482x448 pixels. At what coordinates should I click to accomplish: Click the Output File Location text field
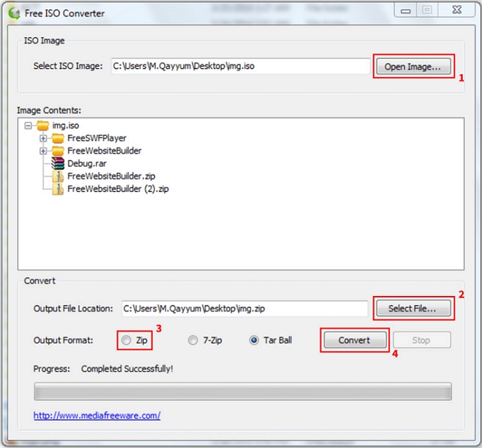tap(245, 309)
